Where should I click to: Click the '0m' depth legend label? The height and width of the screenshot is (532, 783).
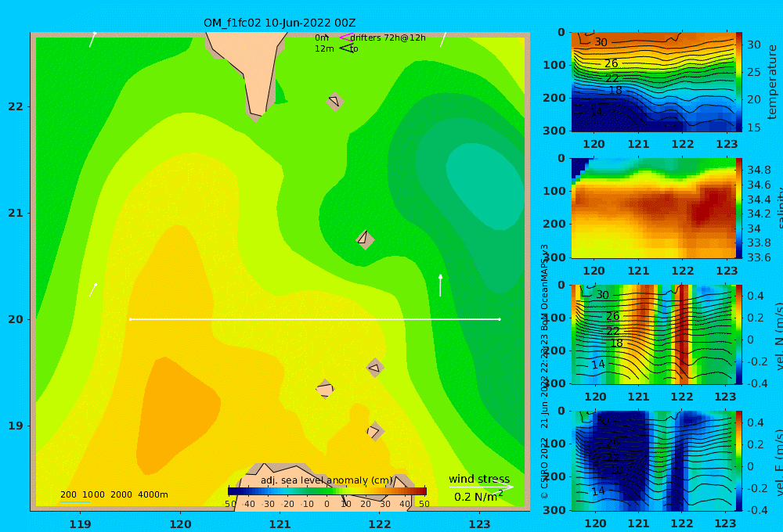pyautogui.click(x=322, y=38)
